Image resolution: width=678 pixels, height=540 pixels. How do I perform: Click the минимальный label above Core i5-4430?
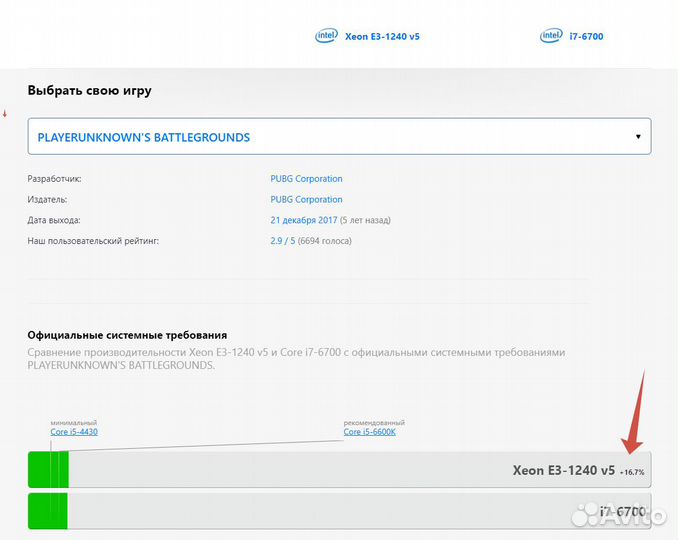[74, 422]
